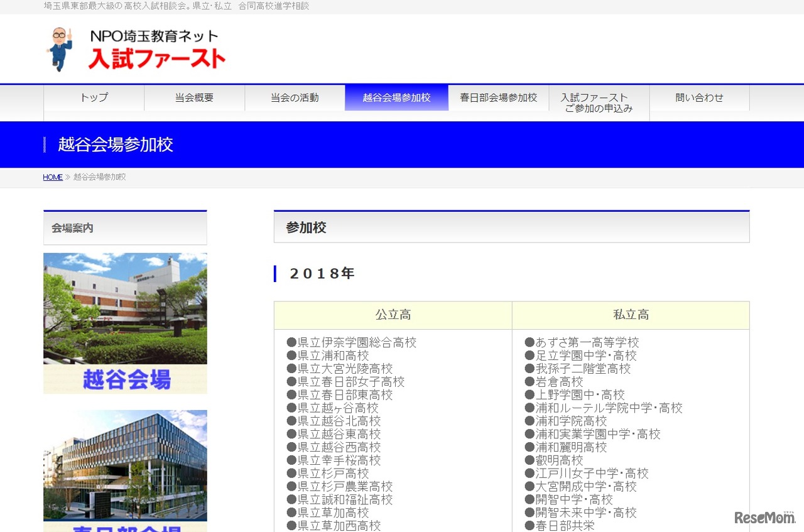Click the 私立高 column header
The width and height of the screenshot is (804, 532).
[631, 315]
